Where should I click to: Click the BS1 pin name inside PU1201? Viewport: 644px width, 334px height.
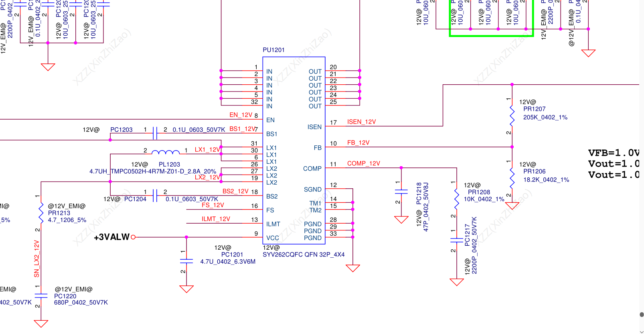[271, 134]
